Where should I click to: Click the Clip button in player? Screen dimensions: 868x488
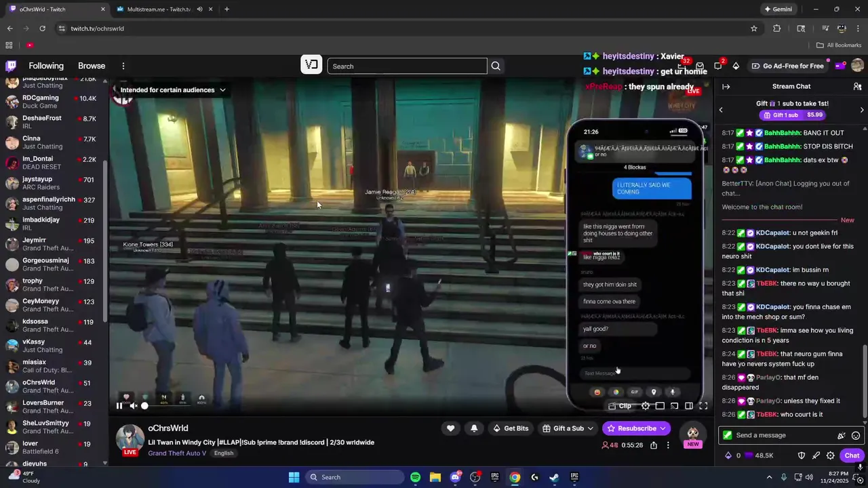point(620,406)
